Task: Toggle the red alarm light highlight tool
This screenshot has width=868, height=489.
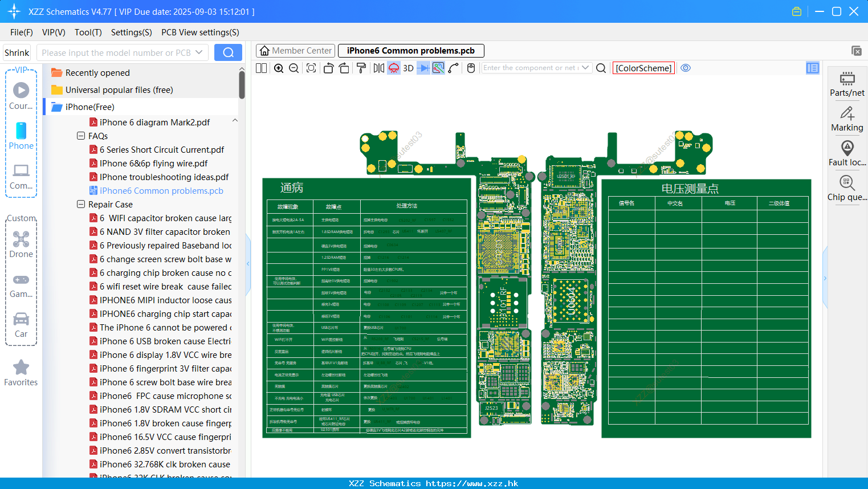Action: 394,68
